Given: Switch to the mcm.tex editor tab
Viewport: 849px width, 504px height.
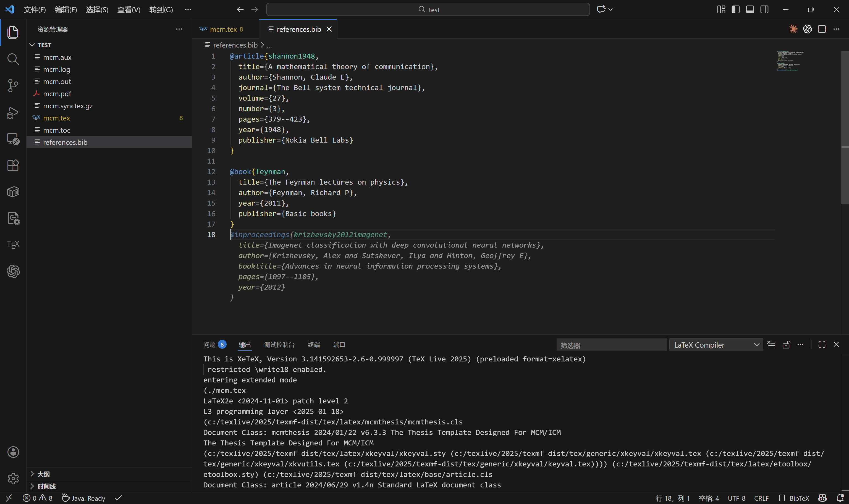Looking at the screenshot, I should [223, 30].
